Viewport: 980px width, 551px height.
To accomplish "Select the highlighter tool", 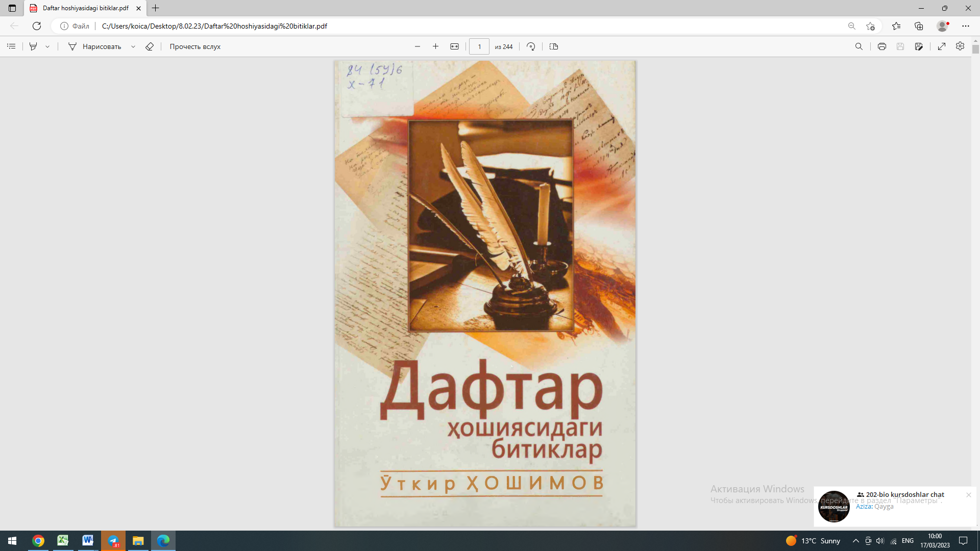I will tap(33, 46).
